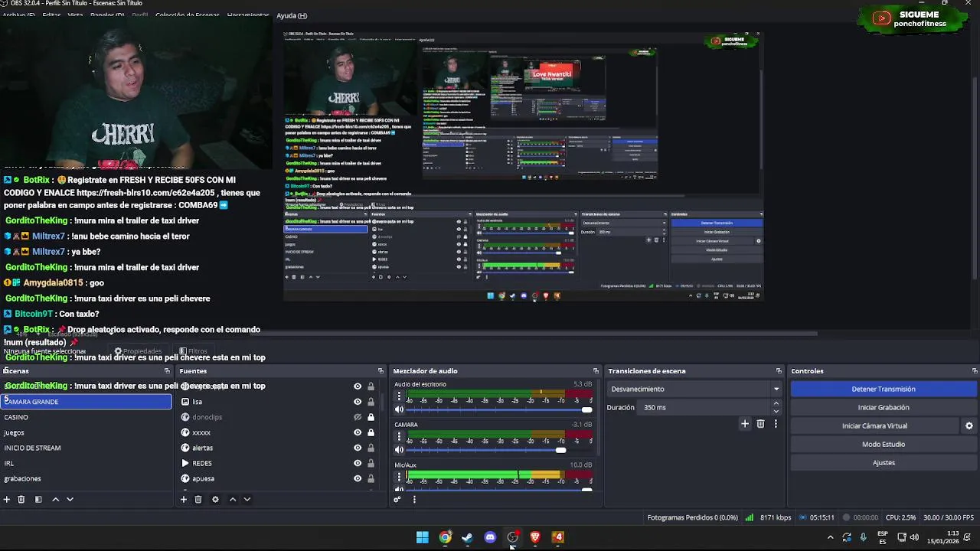Screen dimensions: 980x551
Task: Mute the CAMARA channel speaker icon
Action: (x=399, y=450)
